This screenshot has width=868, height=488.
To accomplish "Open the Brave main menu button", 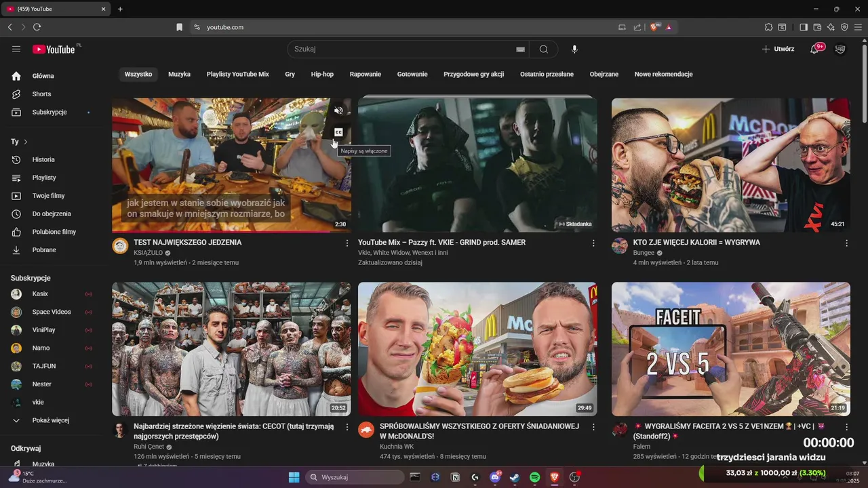I will click(x=859, y=27).
